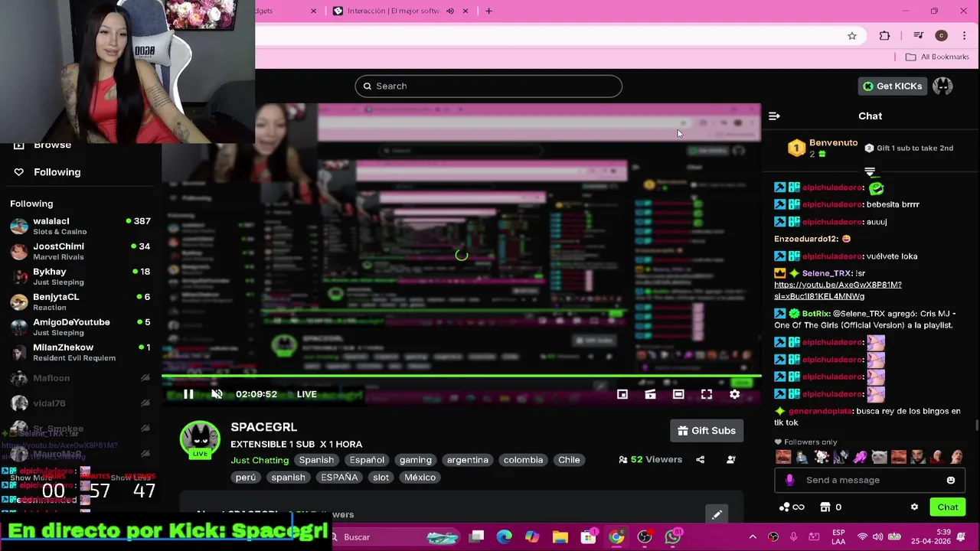Select the perú tag
The width and height of the screenshot is (980, 551).
[246, 478]
